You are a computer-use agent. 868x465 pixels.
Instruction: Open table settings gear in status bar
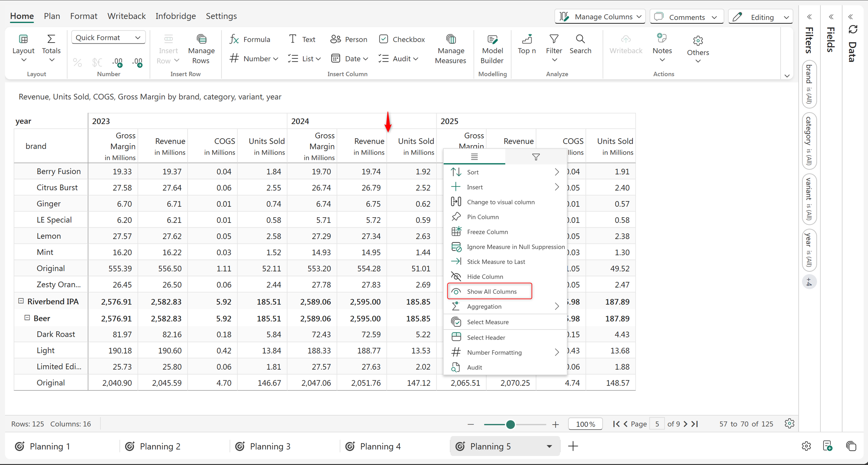click(789, 424)
